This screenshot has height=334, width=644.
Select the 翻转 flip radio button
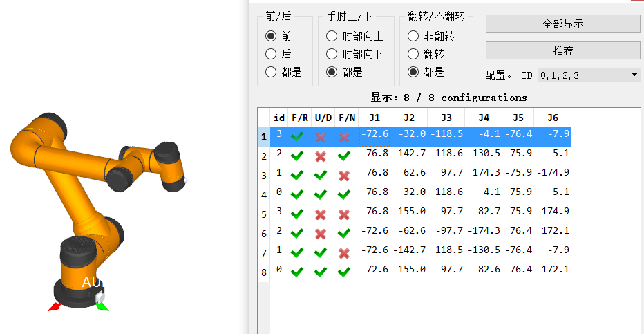tap(413, 54)
